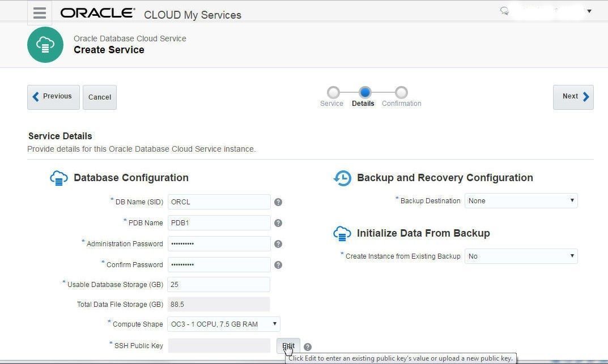Click the Service Details heading
The height and width of the screenshot is (364, 608).
click(60, 136)
